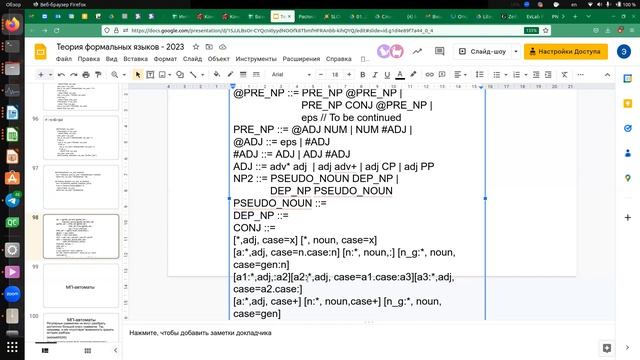This screenshot has width=640, height=360.
Task: Open the shape tool
Action: 180,75
